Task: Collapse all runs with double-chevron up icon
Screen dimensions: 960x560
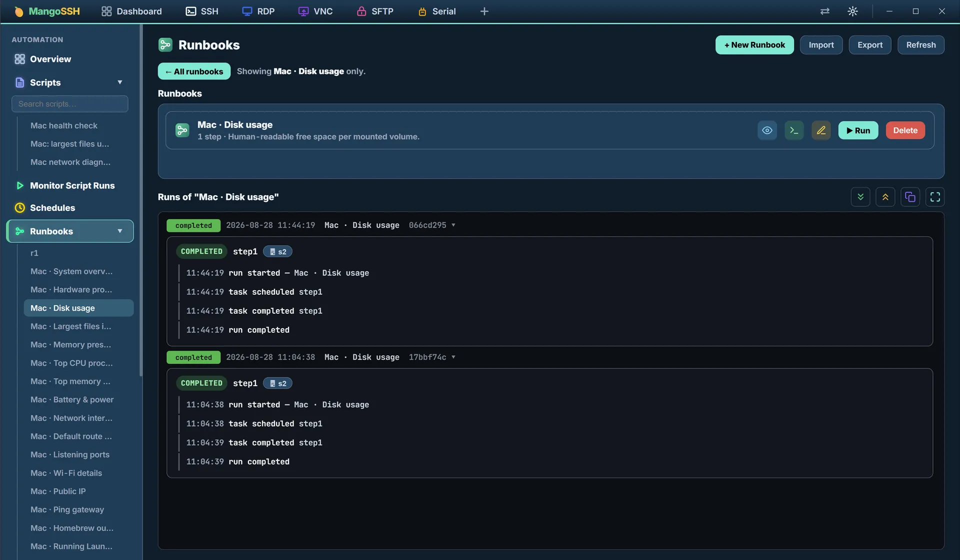Action: coord(885,197)
